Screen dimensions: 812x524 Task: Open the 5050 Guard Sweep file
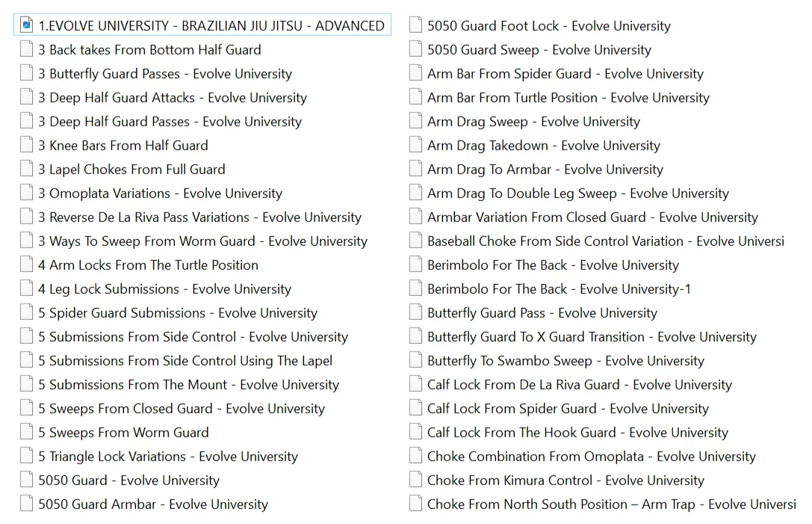pyautogui.click(x=539, y=50)
